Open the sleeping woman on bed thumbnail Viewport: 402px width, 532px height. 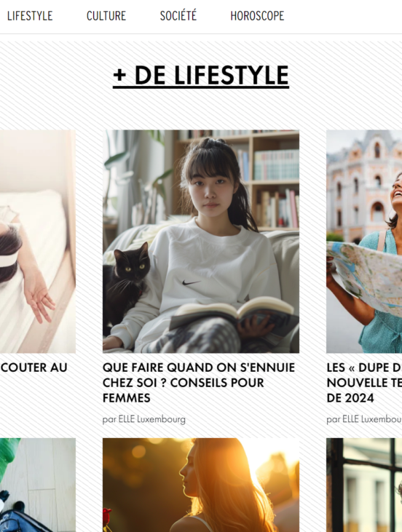point(38,241)
